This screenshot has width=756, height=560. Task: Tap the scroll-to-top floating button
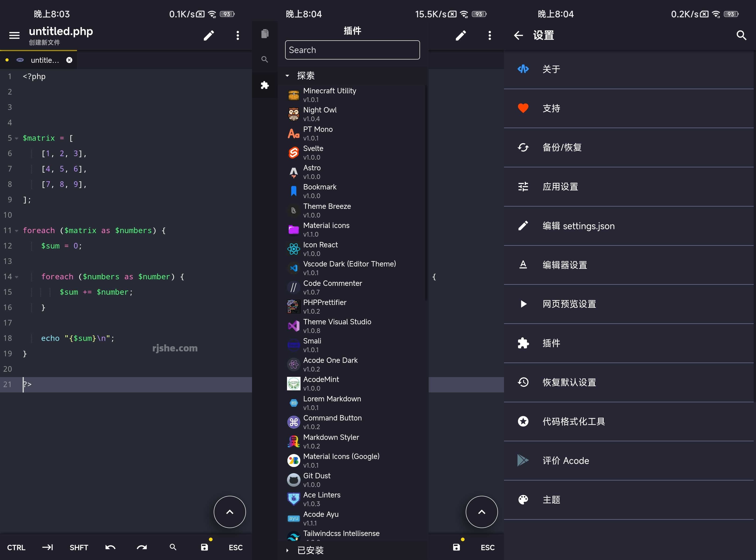coord(230,512)
